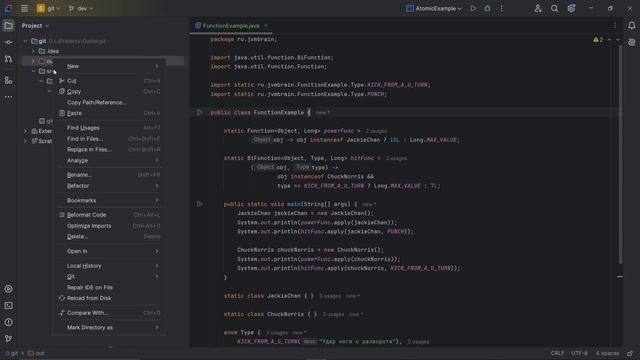Open the Project view dropdown
Viewport: 640px width, 360px height.
pyautogui.click(x=35, y=26)
